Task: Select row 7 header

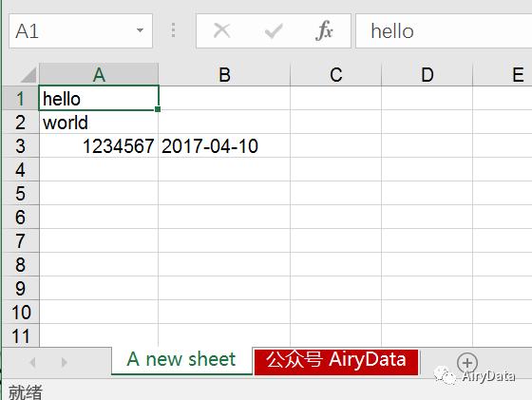Action: (x=20, y=241)
